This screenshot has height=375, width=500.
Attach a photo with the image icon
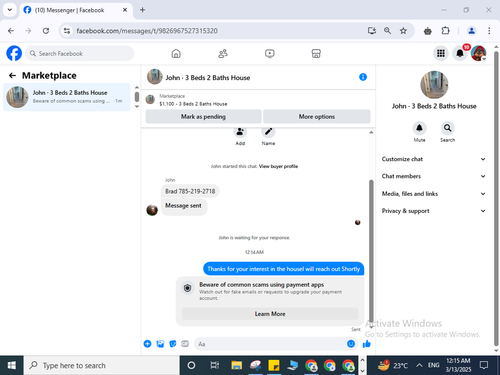pyautogui.click(x=160, y=344)
